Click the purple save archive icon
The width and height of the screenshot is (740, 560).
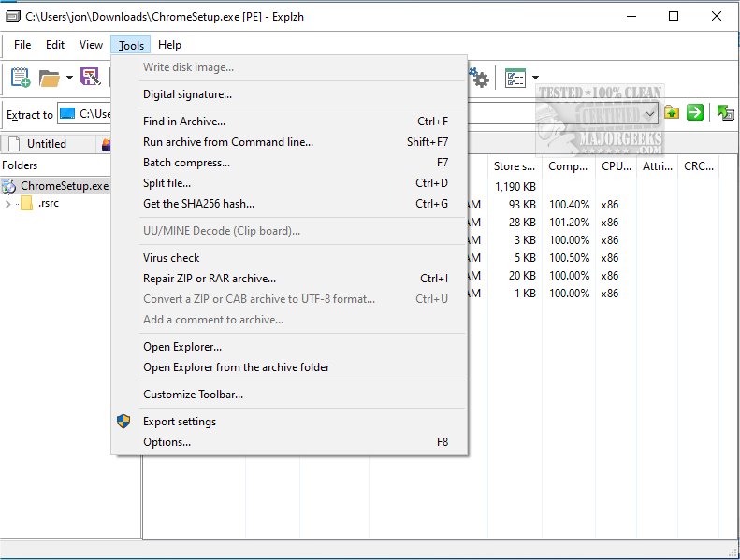point(90,77)
